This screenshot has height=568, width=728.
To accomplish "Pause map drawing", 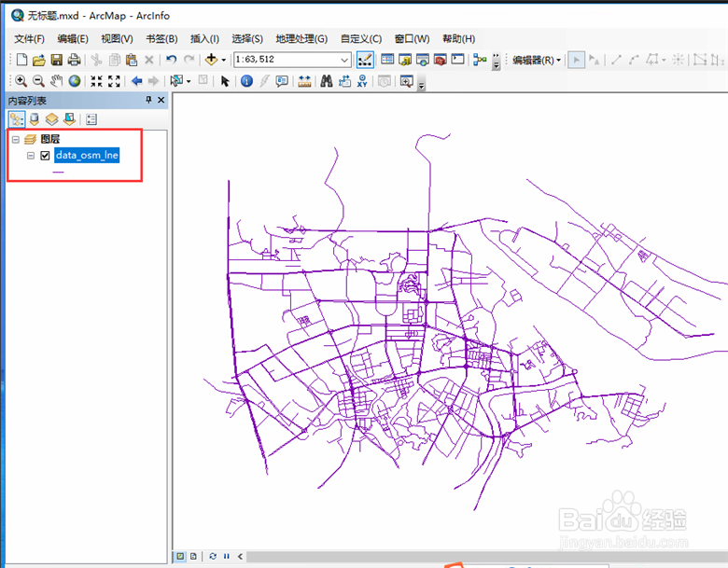I will point(227,556).
